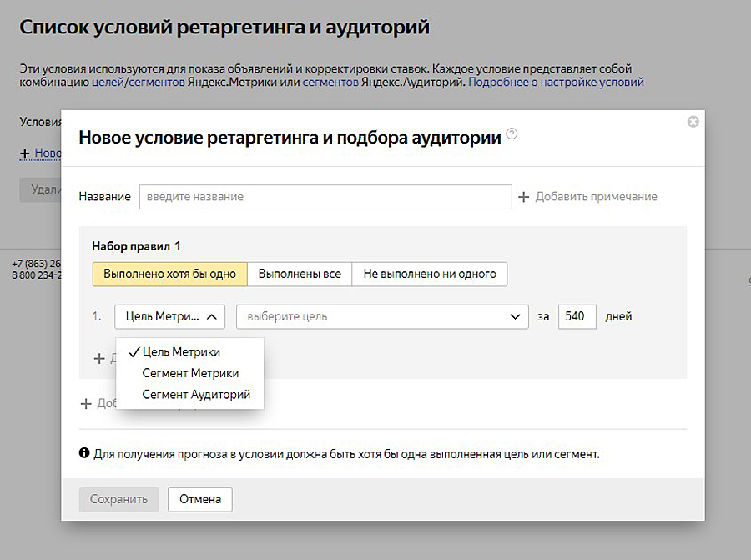Click the plus icon near Добавить примечание

coord(523,197)
